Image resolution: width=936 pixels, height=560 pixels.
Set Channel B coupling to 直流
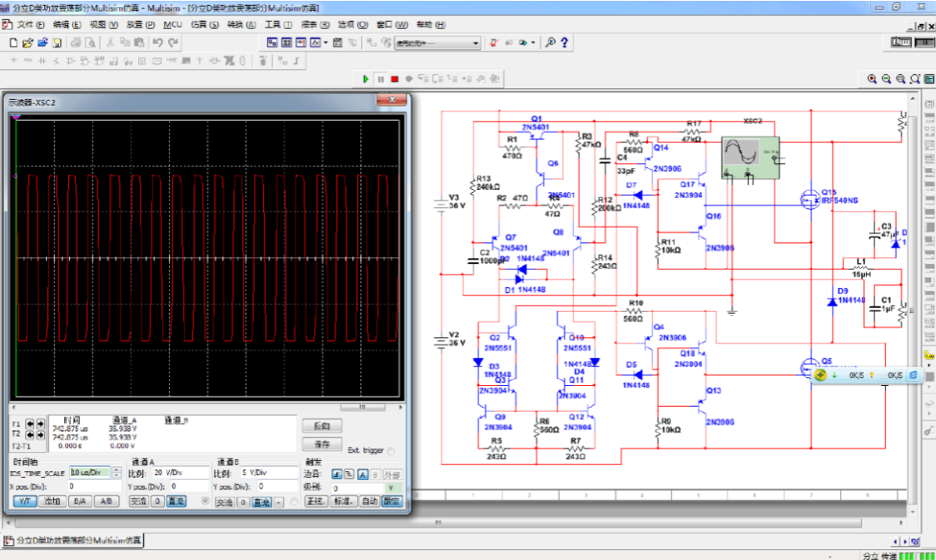(x=261, y=502)
